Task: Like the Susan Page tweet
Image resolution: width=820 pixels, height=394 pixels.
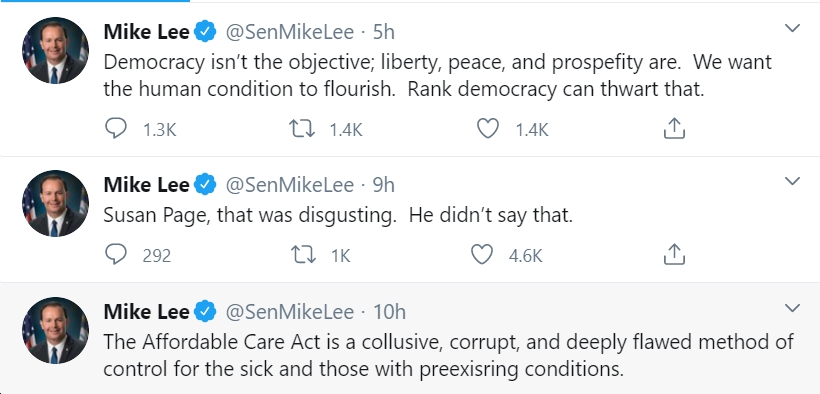Action: pyautogui.click(x=482, y=255)
